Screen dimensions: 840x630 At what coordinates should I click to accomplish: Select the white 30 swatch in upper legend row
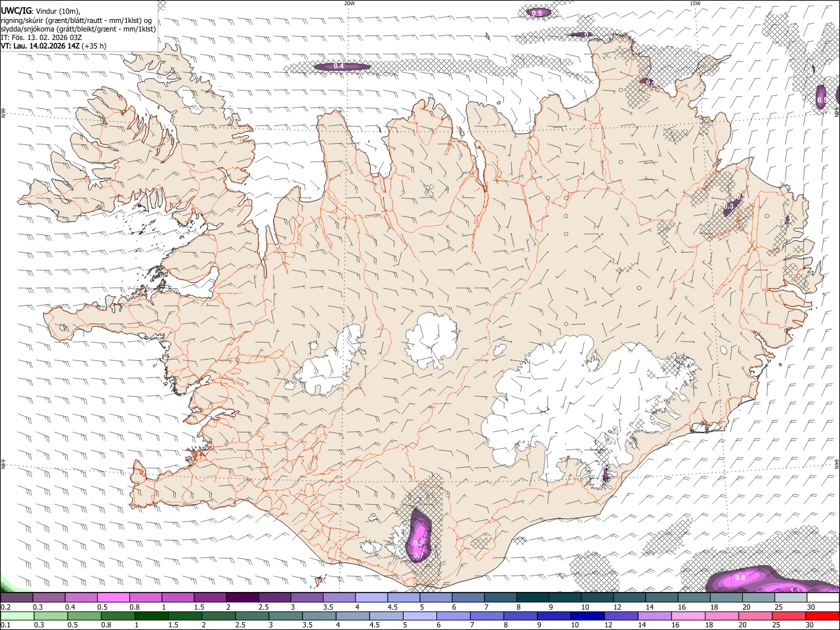[822, 597]
